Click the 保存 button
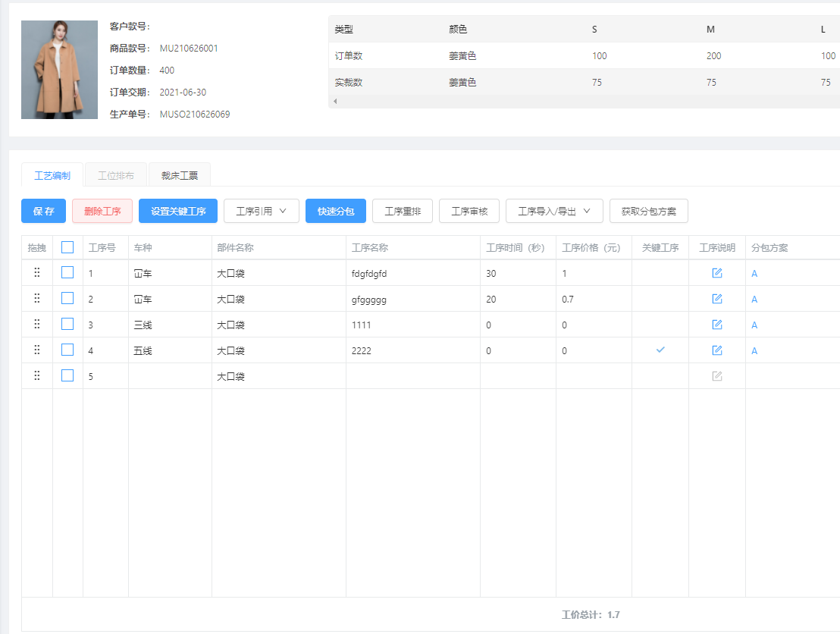This screenshot has width=840, height=634. click(x=43, y=211)
